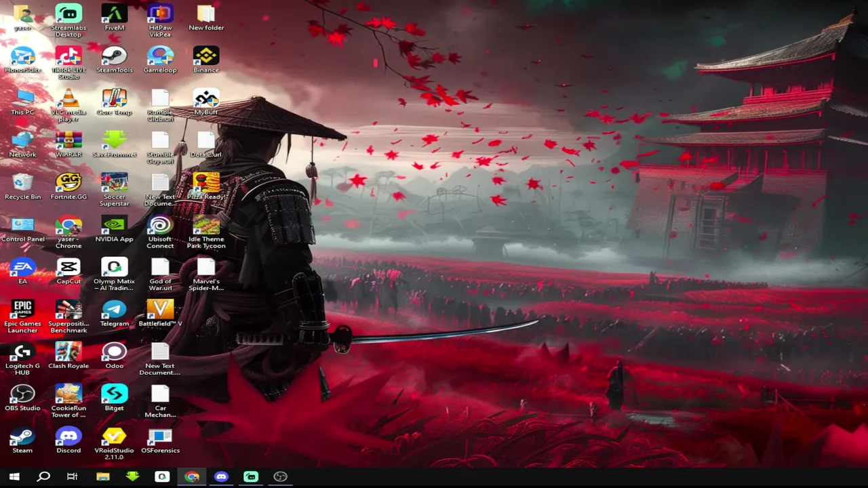868x488 pixels.
Task: Select the Core Temp icon
Action: tap(115, 102)
